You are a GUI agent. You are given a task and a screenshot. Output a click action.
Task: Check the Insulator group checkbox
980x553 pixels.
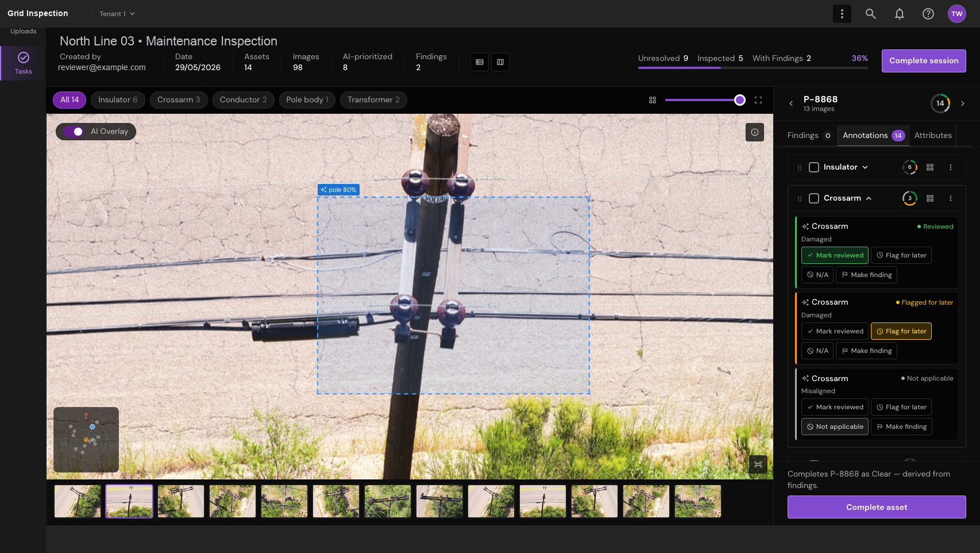click(x=814, y=167)
